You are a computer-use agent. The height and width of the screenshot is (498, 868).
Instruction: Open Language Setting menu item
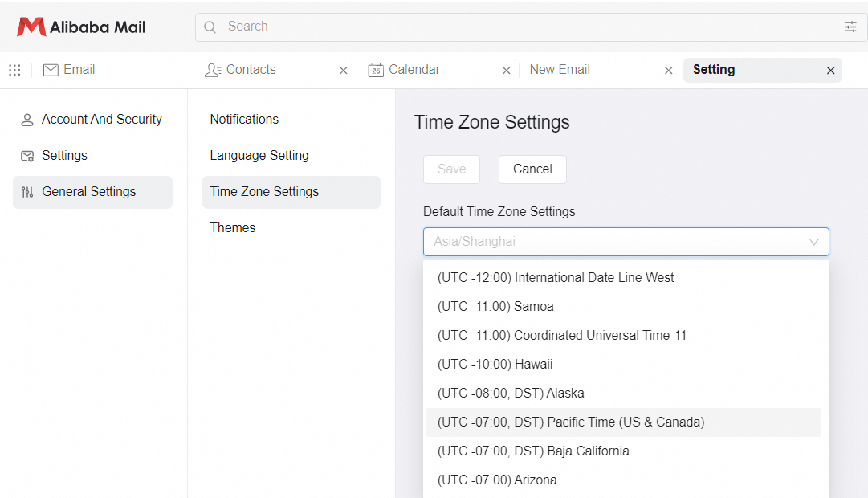click(259, 156)
